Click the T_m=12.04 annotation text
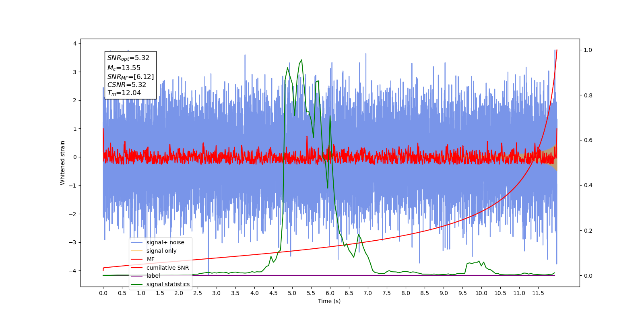Screen dimensions: 644x322 124,93
